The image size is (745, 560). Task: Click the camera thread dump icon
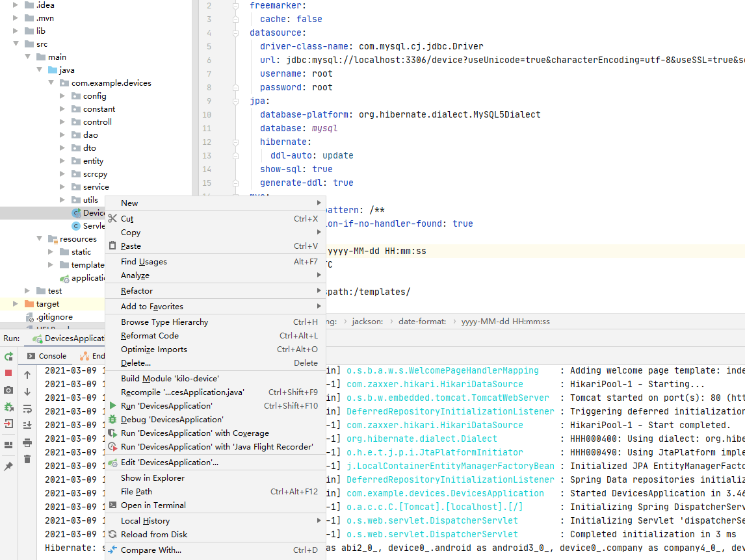coord(8,390)
